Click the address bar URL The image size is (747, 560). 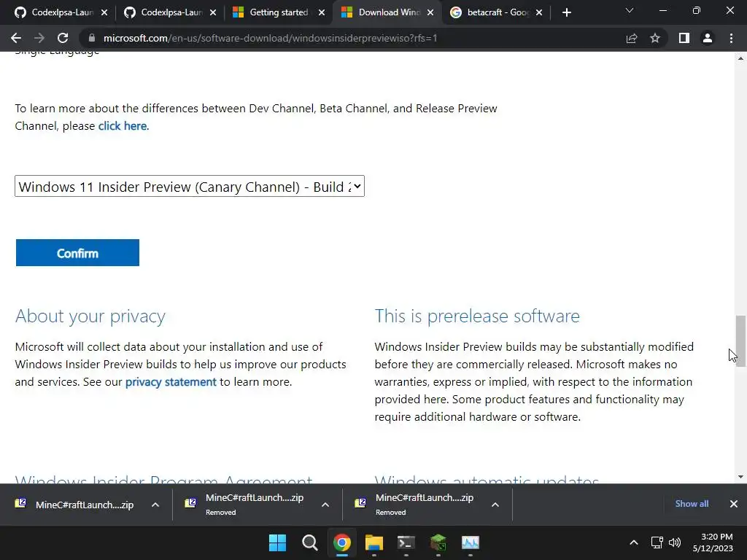point(270,38)
